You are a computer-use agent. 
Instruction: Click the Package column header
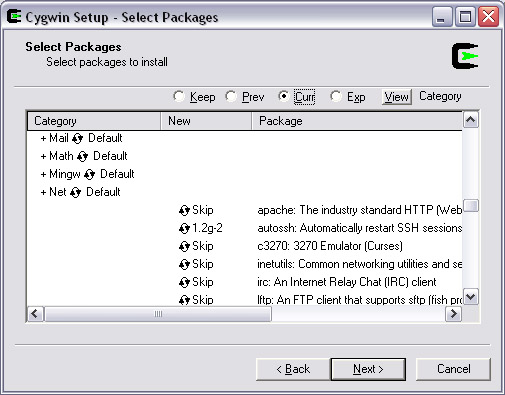click(x=357, y=121)
